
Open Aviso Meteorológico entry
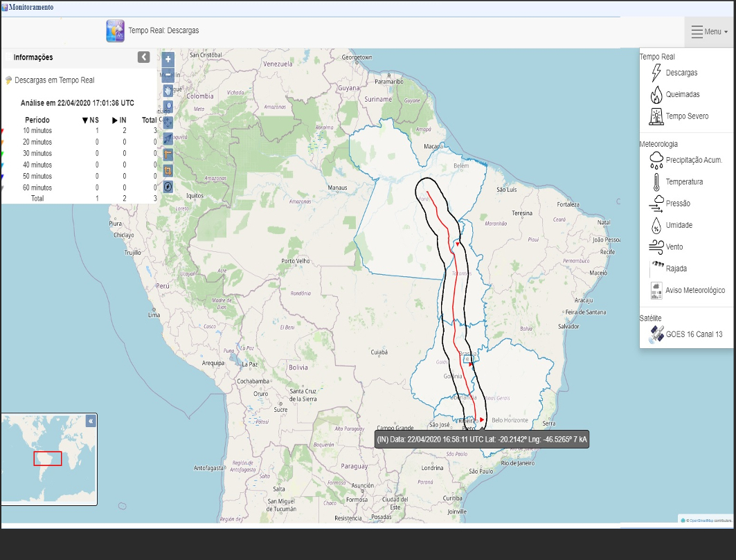[x=694, y=290]
